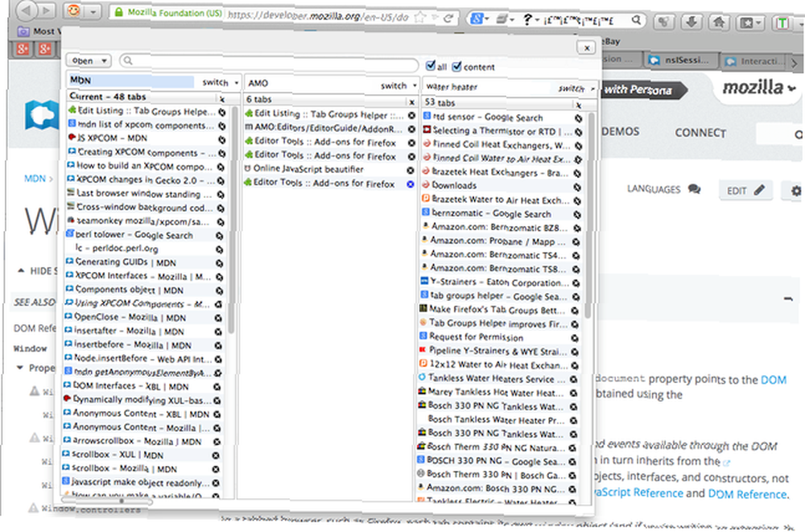Go to home with house icon
805x532 pixels.
pyautogui.click(x=719, y=22)
